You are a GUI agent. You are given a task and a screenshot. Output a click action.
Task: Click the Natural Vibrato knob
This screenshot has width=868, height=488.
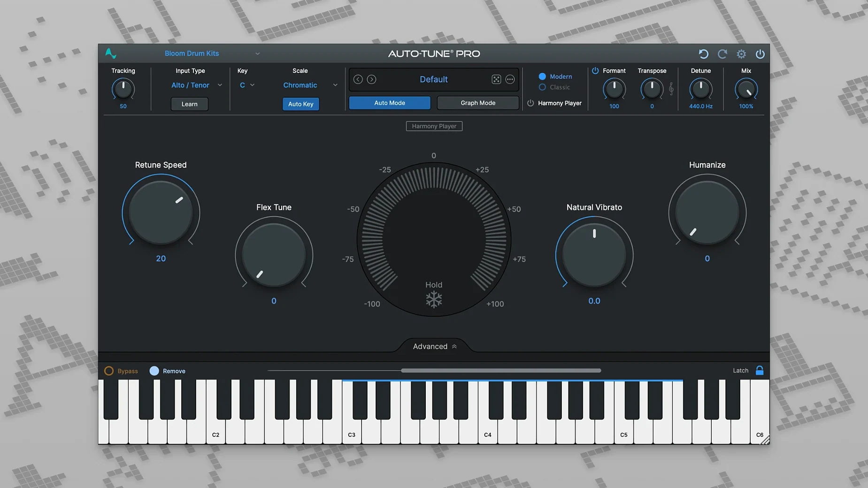pos(594,255)
